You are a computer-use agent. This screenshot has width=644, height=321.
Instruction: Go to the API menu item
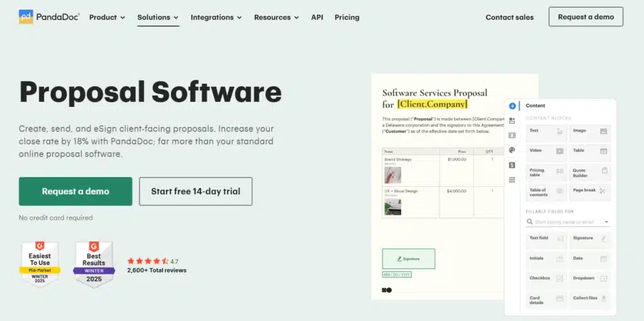pyautogui.click(x=317, y=18)
